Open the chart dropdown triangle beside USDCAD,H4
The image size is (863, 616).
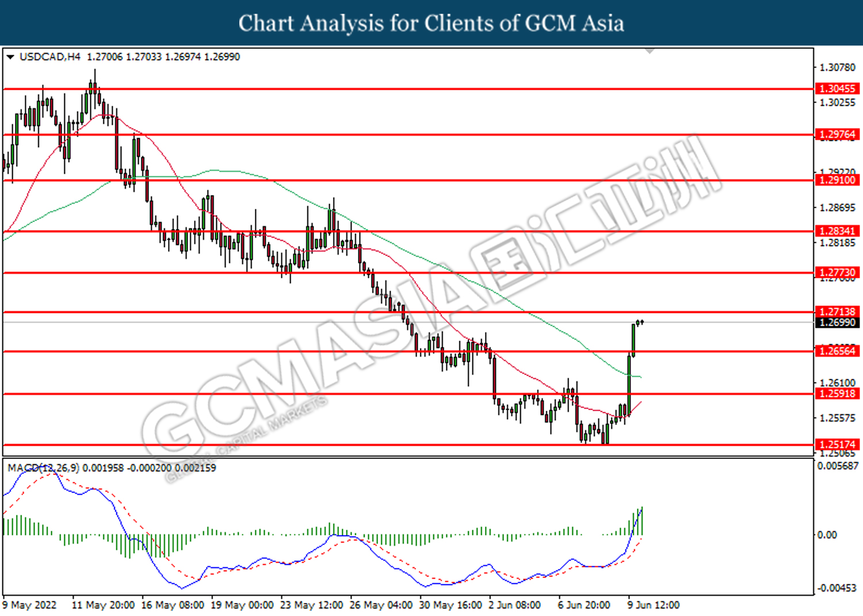coord(10,57)
